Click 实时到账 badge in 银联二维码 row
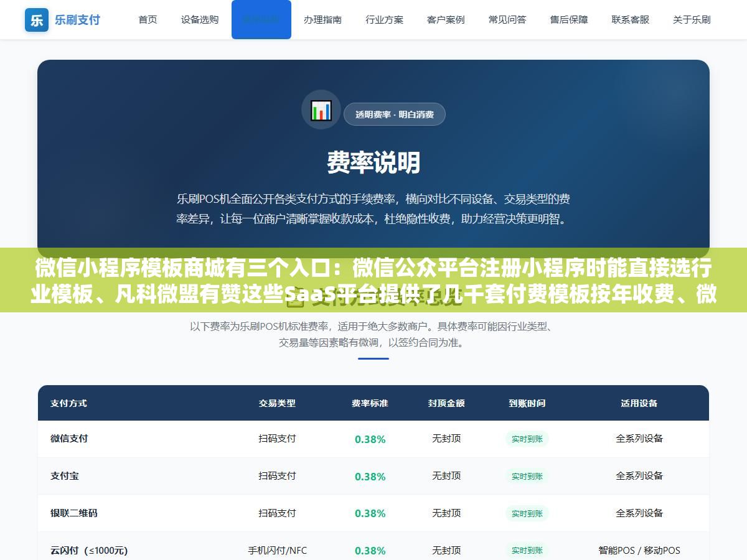The width and height of the screenshot is (747, 560). pos(527,513)
